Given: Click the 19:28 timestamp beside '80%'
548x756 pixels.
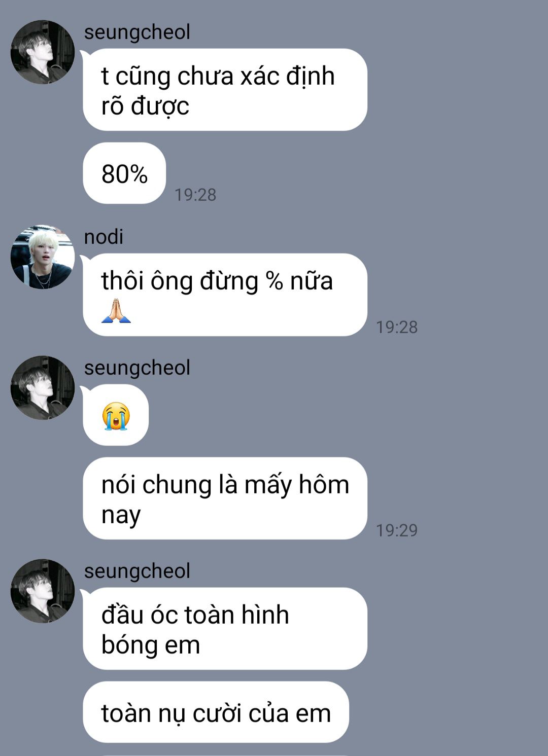Looking at the screenshot, I should tap(195, 195).
